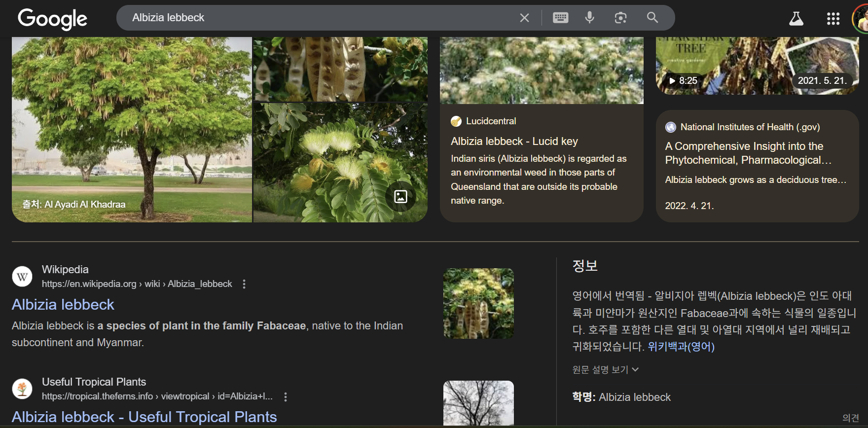Open the NIH Comprehensive Insight article
The width and height of the screenshot is (868, 428).
click(748, 153)
